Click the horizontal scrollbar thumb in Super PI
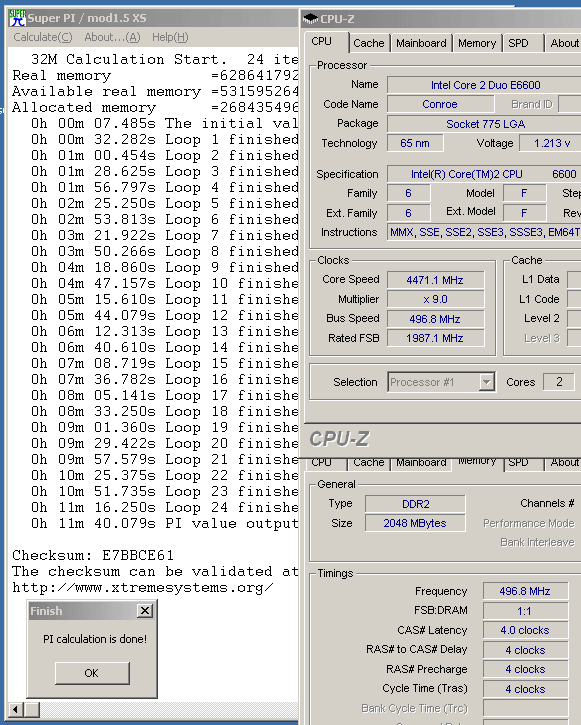Image resolution: width=581 pixels, height=725 pixels. coord(31,709)
